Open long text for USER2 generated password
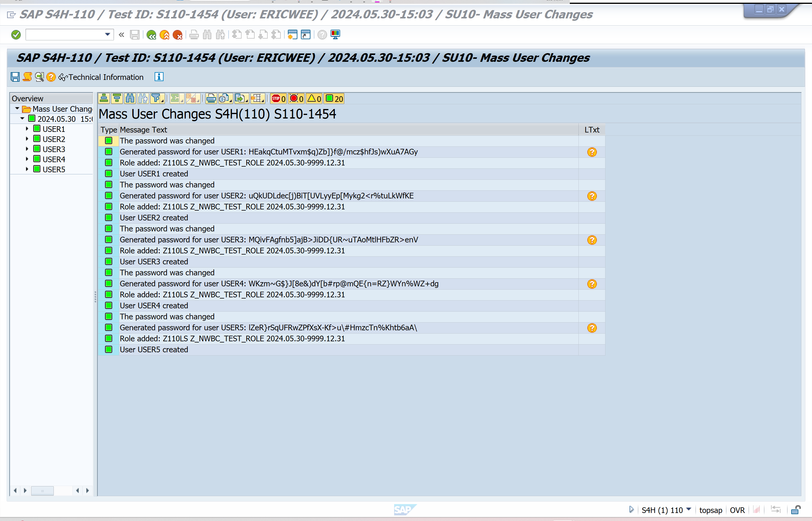 click(592, 196)
